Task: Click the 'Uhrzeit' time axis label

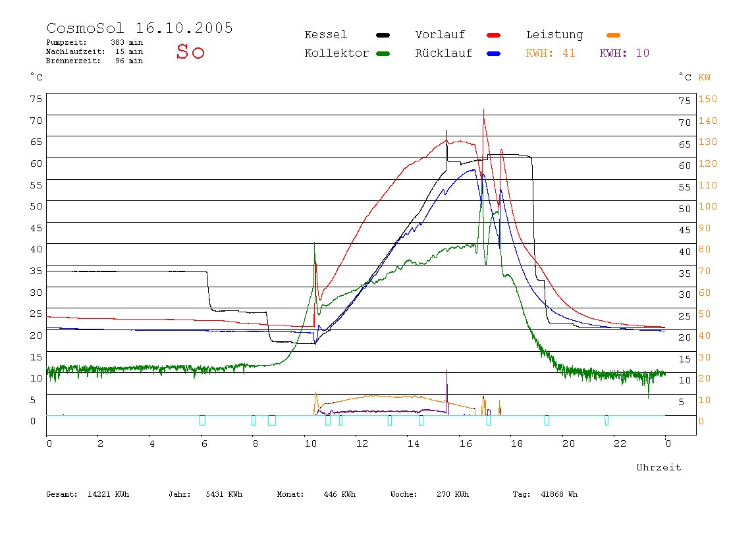Action: 659,467
